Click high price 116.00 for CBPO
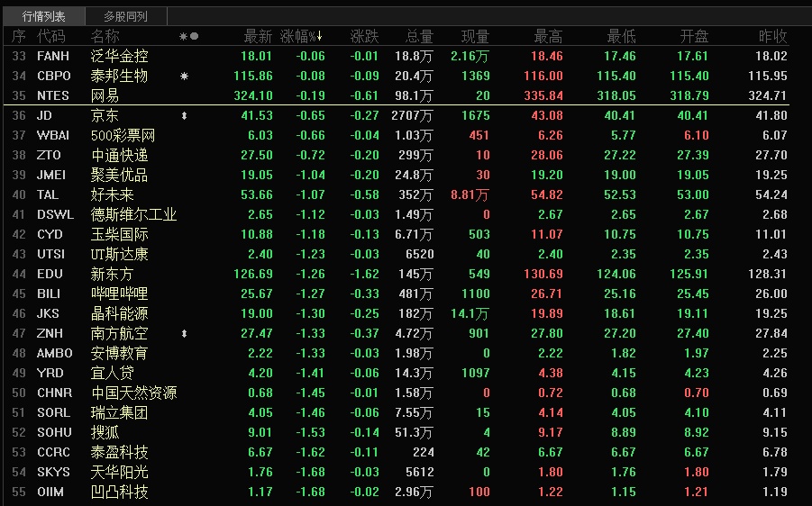 (543, 76)
